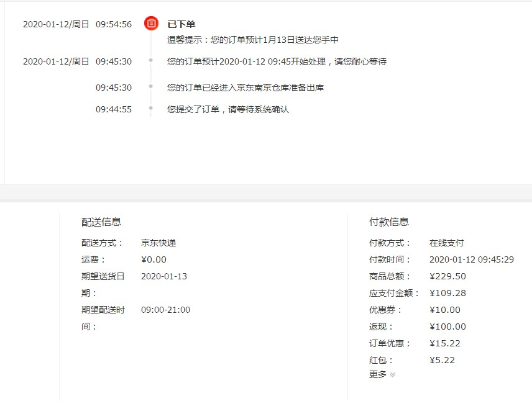532x401 pixels.
Task: Click the 付款时间 label
Action: click(x=390, y=259)
